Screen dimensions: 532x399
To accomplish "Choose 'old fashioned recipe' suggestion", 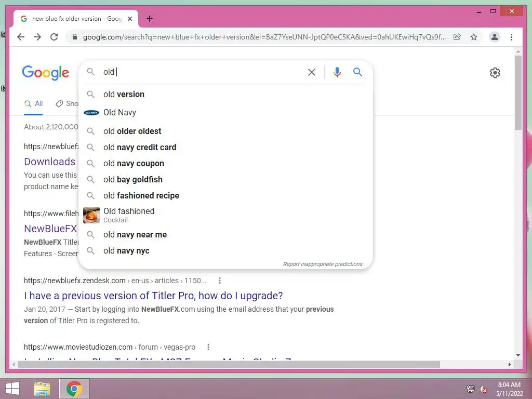I will click(x=225, y=195).
